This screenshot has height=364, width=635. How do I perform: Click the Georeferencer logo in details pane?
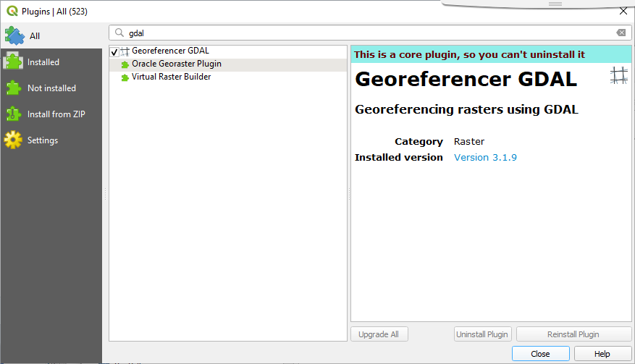(x=619, y=76)
